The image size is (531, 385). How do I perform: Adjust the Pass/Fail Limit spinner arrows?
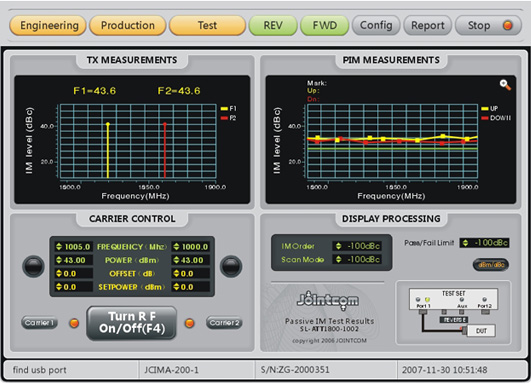(466, 243)
